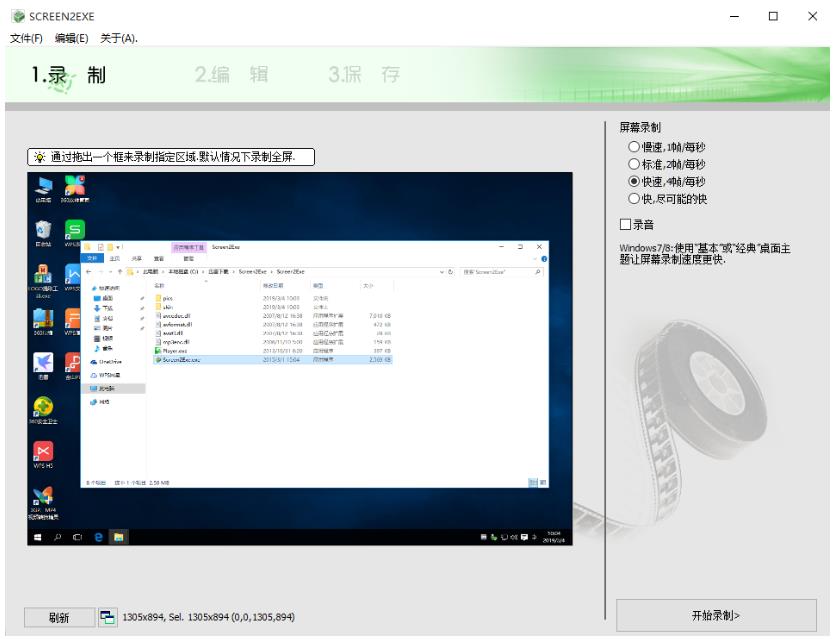
Task: Maximize the SCREEN2EXE window
Action: [x=773, y=17]
